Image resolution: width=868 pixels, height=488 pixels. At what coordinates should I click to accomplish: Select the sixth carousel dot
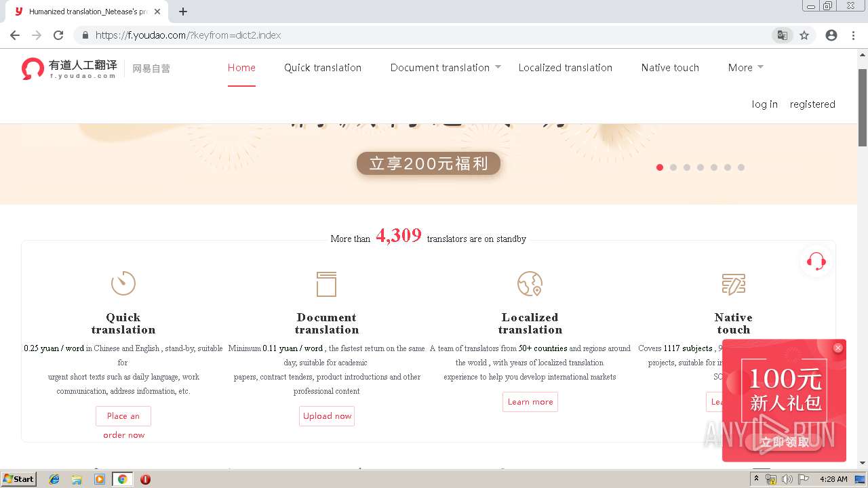[728, 167]
